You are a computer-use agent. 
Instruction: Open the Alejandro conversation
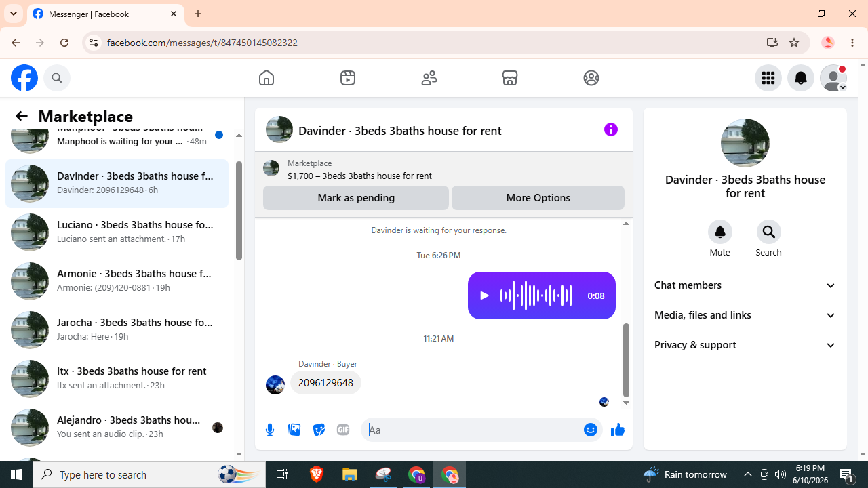(x=117, y=427)
